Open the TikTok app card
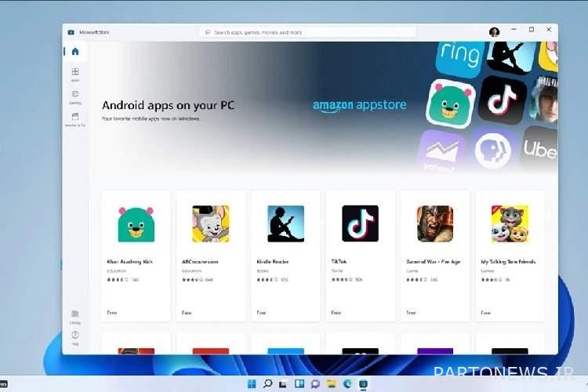Image resolution: width=588 pixels, height=392 pixels. pos(361,256)
